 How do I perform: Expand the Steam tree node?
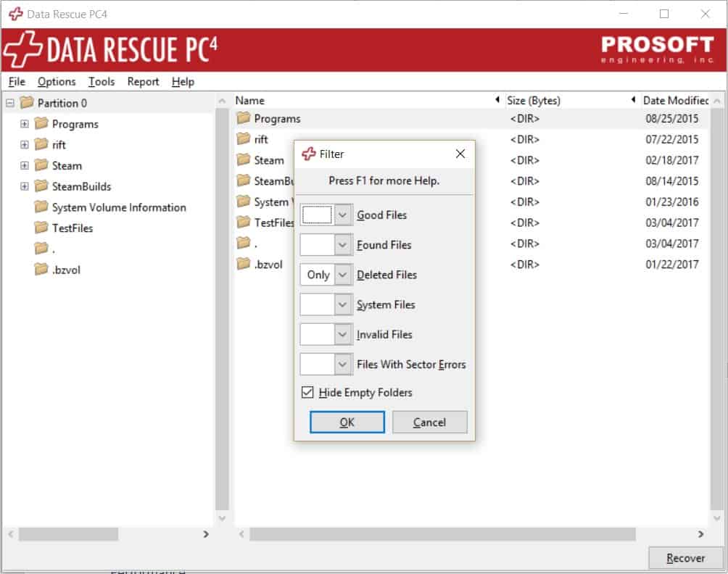coord(25,165)
